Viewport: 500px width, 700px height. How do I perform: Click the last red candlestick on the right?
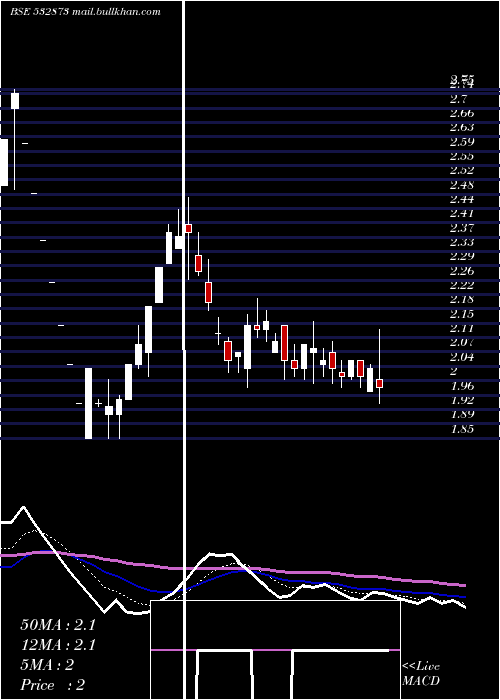(x=379, y=383)
